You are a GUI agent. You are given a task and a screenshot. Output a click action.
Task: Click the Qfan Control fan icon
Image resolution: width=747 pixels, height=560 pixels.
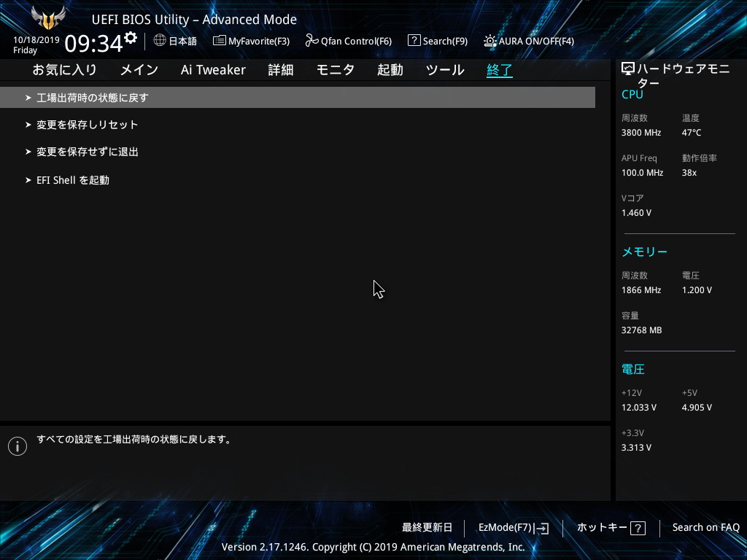coord(311,41)
